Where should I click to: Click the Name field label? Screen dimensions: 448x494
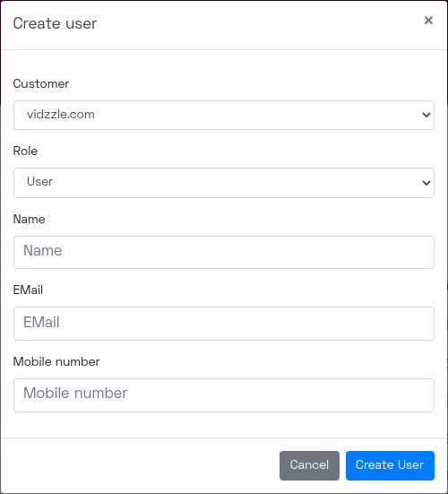(29, 220)
